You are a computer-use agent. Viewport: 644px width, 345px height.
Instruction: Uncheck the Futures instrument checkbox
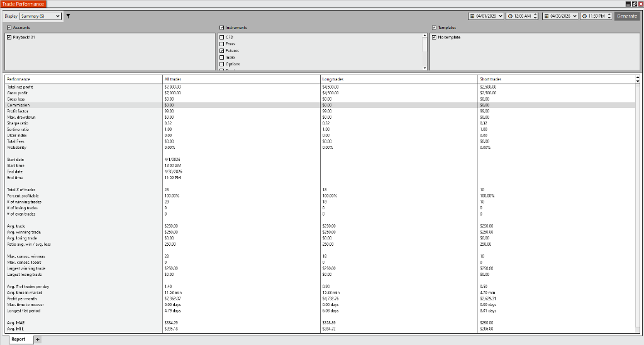(x=222, y=51)
